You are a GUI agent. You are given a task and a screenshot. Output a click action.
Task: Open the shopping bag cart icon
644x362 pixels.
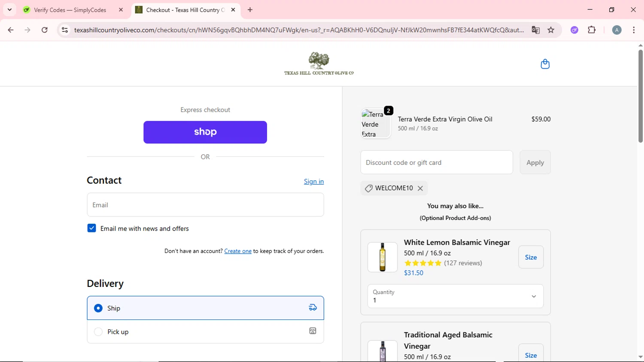point(545,64)
